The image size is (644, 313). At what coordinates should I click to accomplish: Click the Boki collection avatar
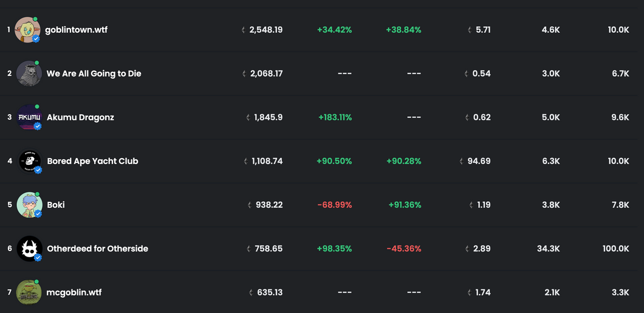pos(30,205)
